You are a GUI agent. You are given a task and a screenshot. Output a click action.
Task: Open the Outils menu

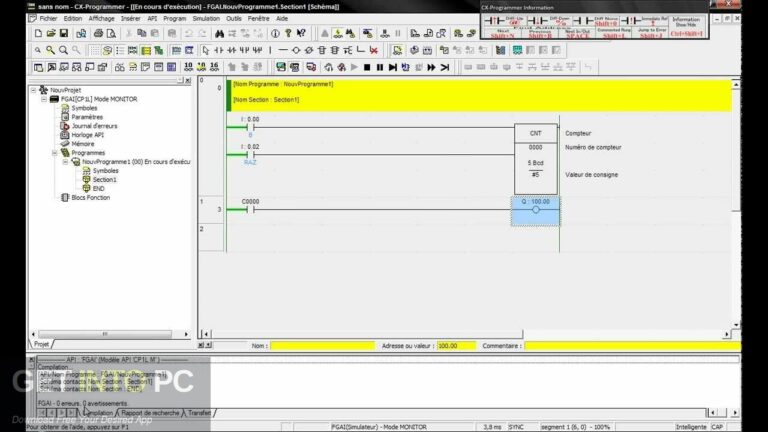click(234, 19)
